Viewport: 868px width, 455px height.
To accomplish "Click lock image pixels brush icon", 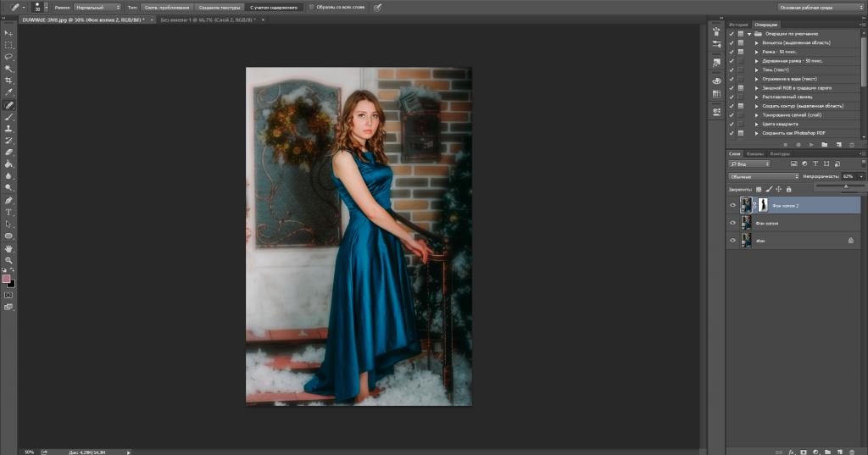I will (x=768, y=189).
